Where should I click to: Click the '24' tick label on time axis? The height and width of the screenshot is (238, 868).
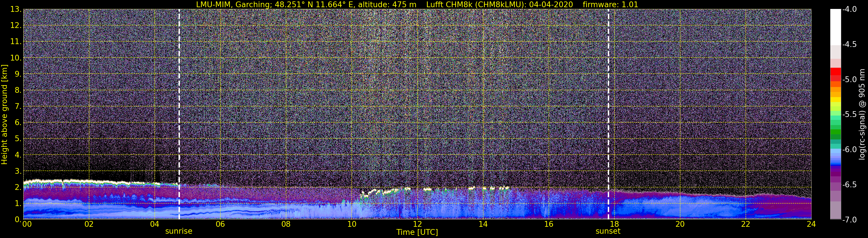click(811, 224)
